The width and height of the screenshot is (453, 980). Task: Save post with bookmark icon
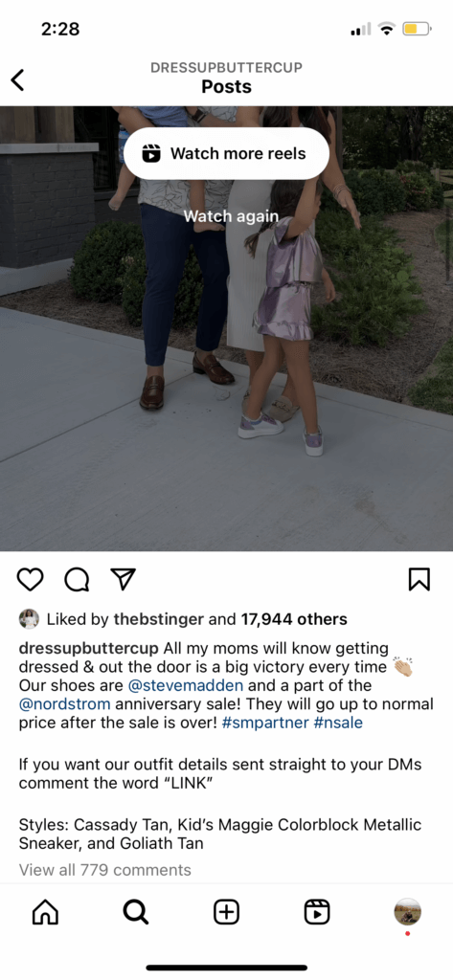(x=419, y=579)
